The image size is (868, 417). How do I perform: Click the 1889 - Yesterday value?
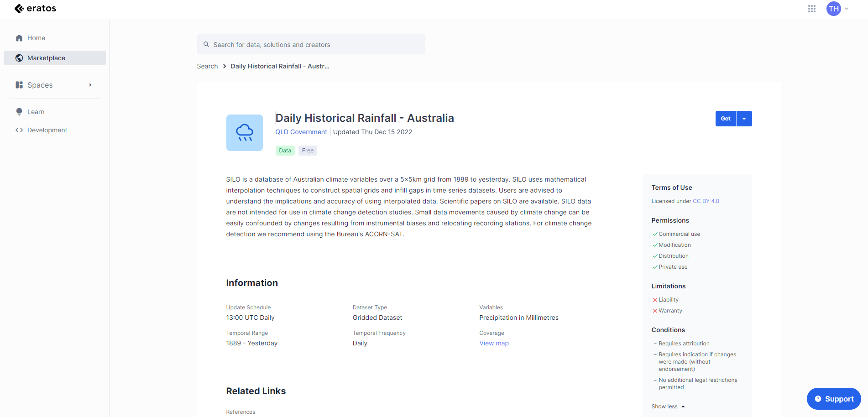(x=252, y=343)
